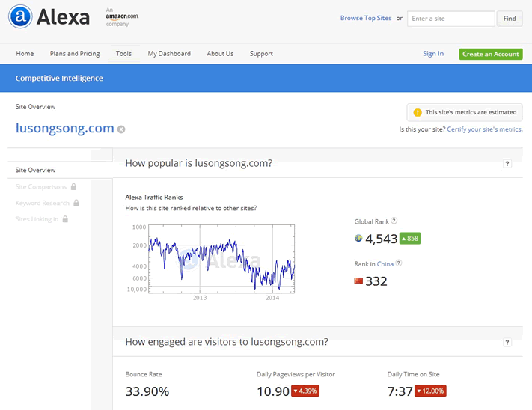Click the 10.90 daily pageviews value
532x410 pixels.
point(273,391)
